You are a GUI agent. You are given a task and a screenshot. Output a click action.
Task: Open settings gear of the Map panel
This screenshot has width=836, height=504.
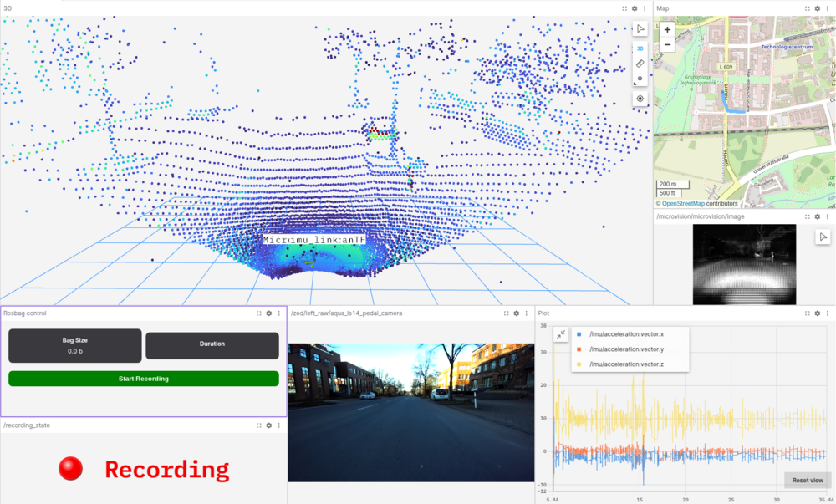click(818, 8)
